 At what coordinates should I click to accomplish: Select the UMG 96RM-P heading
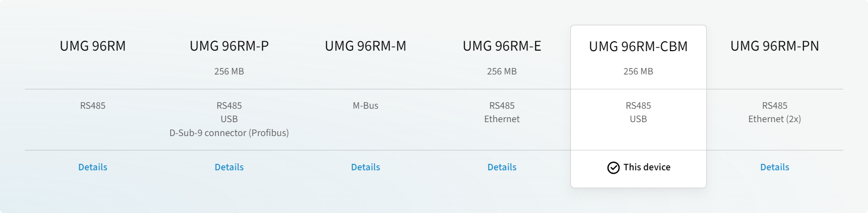(x=229, y=46)
